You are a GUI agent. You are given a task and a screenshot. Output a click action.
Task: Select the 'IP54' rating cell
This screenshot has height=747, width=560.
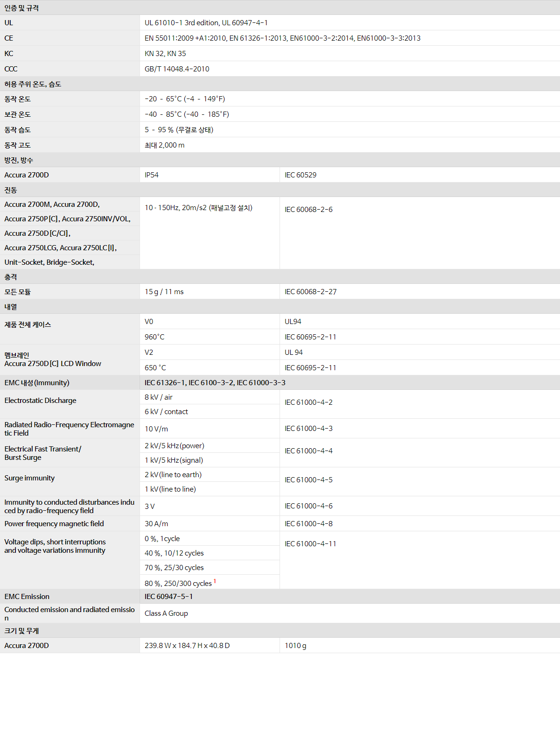tap(210, 175)
